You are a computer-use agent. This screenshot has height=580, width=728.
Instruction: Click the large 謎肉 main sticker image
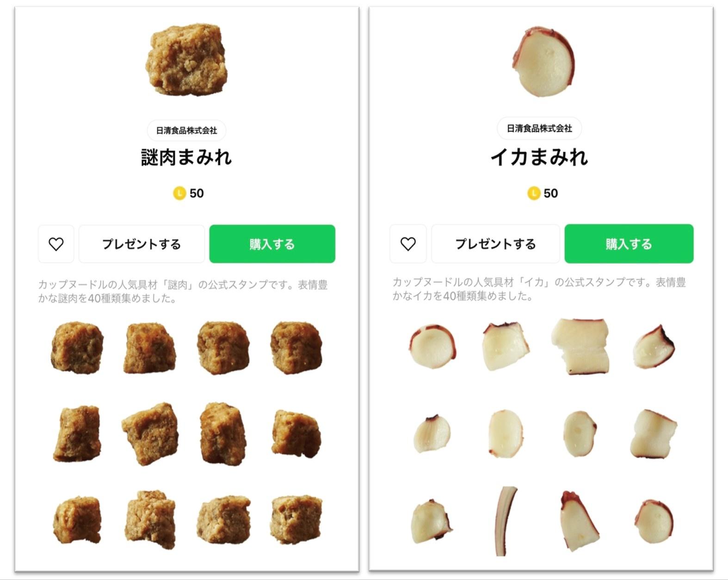coord(186,59)
